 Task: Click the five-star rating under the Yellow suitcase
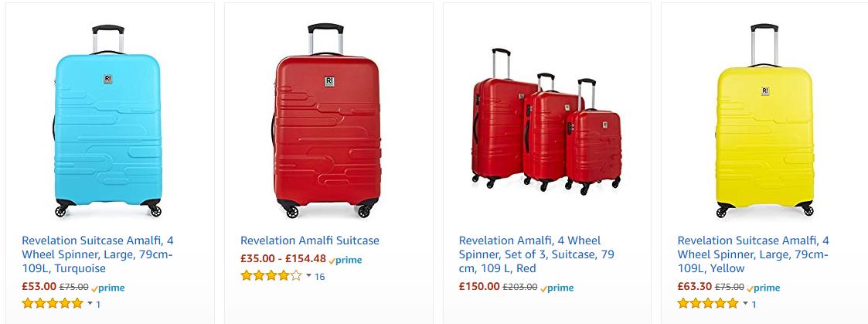click(x=707, y=303)
